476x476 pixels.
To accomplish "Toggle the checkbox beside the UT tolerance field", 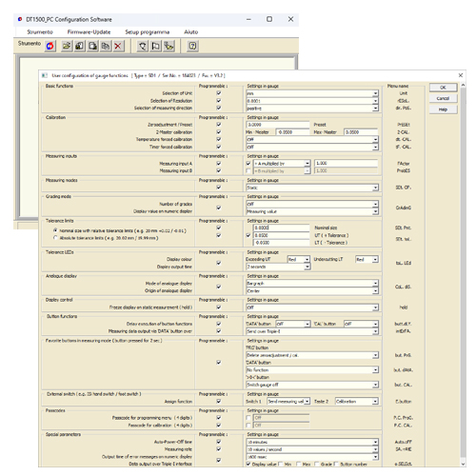I will [x=248, y=235].
